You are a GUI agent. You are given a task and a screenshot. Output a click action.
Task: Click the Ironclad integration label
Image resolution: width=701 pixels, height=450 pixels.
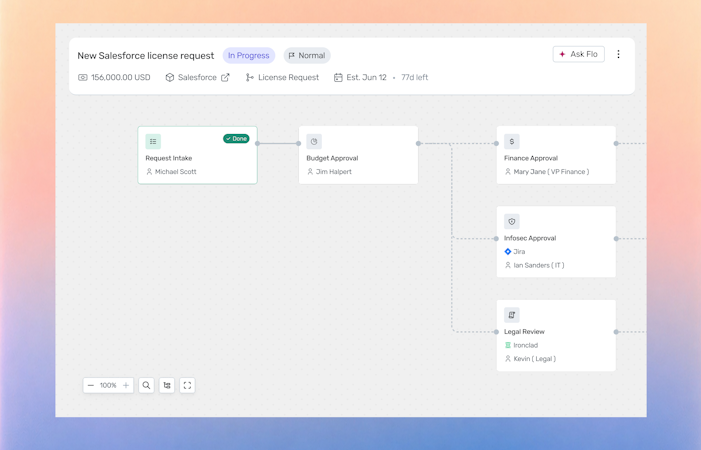[x=525, y=345]
